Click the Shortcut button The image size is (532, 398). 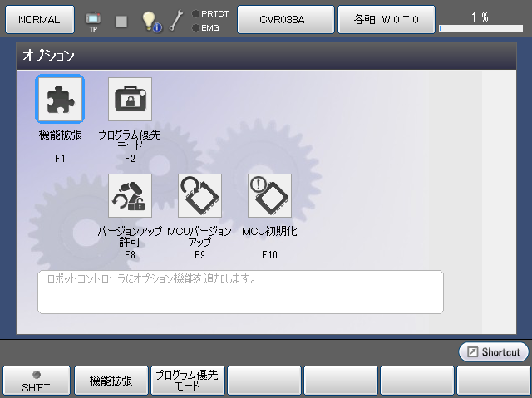(x=493, y=352)
